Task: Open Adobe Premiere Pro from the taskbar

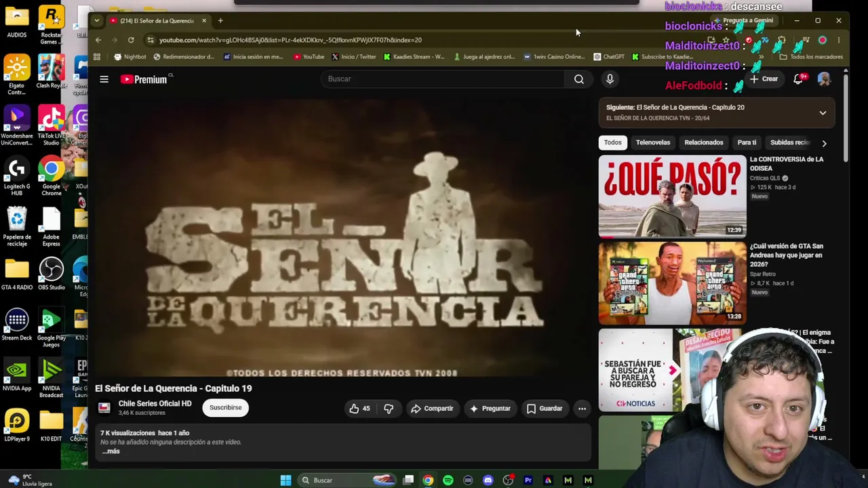Action: (x=528, y=481)
